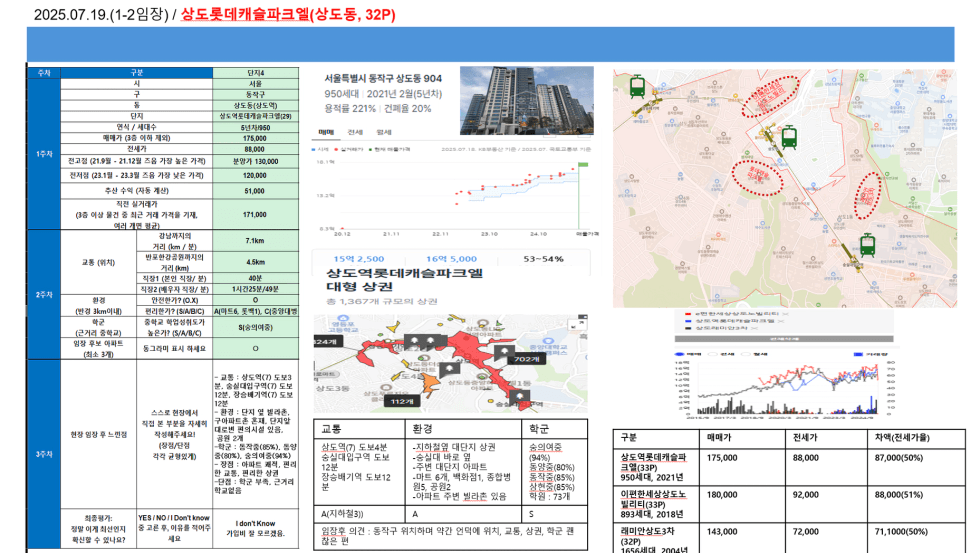Remove the black-line complex from the comparison legend
The height and width of the screenshot is (553, 980).
pos(754,328)
